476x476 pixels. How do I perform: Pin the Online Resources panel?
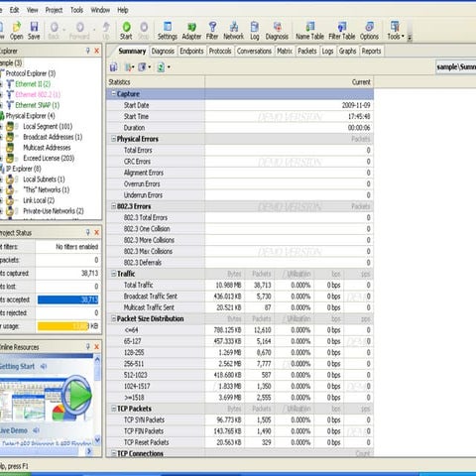click(88, 347)
